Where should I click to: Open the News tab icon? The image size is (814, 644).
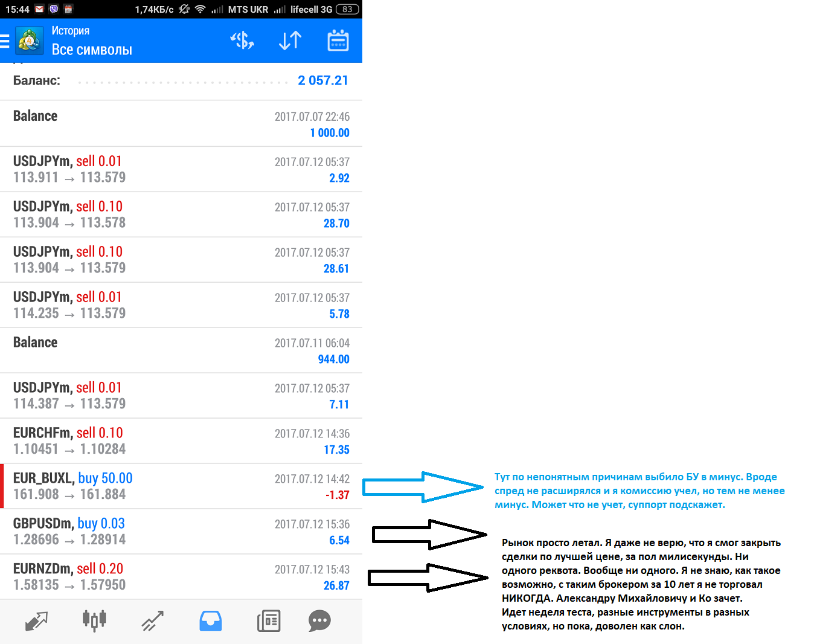(269, 621)
